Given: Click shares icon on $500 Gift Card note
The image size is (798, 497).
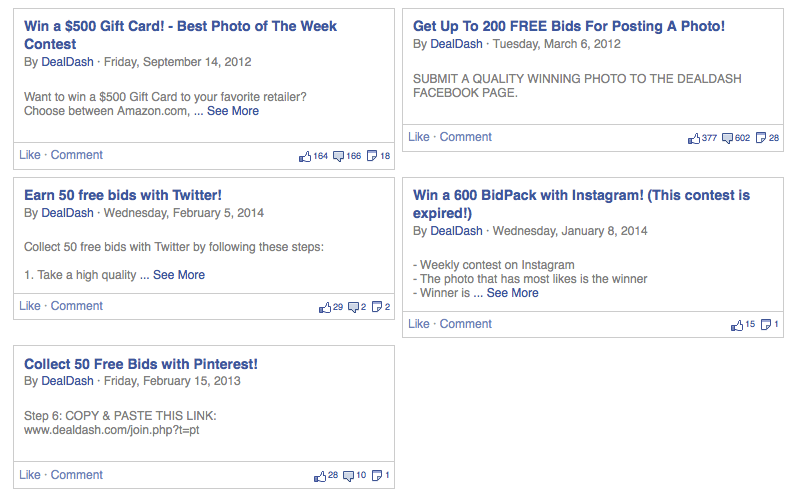Looking at the screenshot, I should (x=372, y=156).
